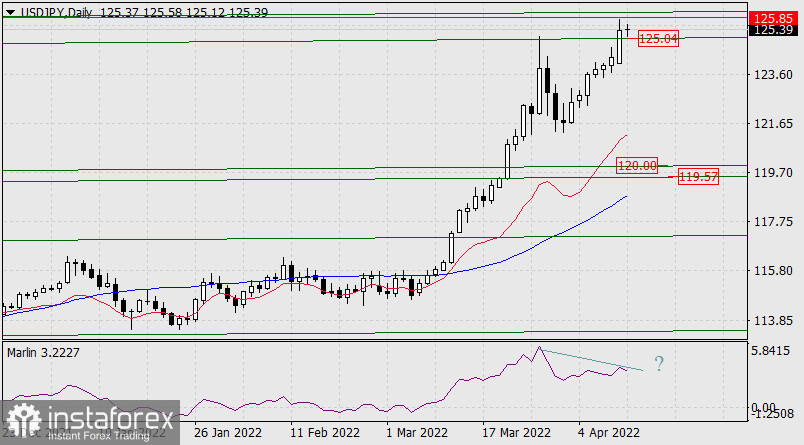
Task: Click the 113.85 price axis value
Action: click(772, 320)
